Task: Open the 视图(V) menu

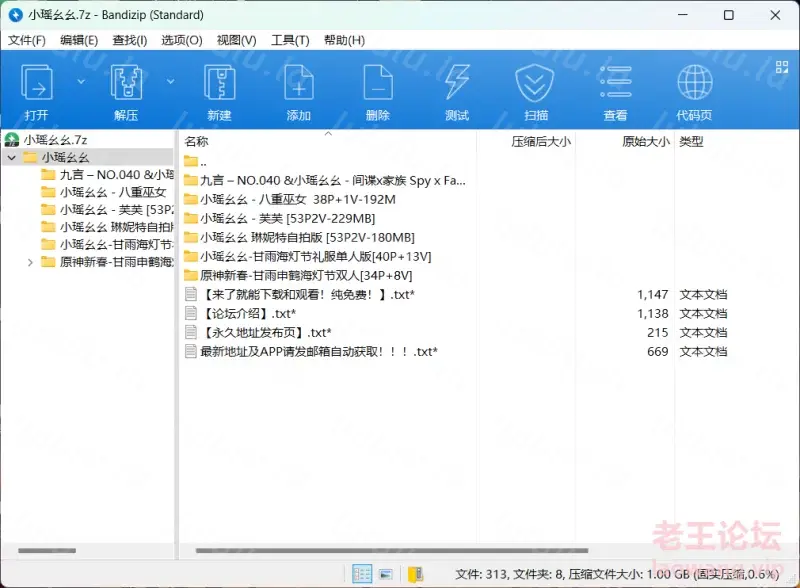Action: point(236,40)
